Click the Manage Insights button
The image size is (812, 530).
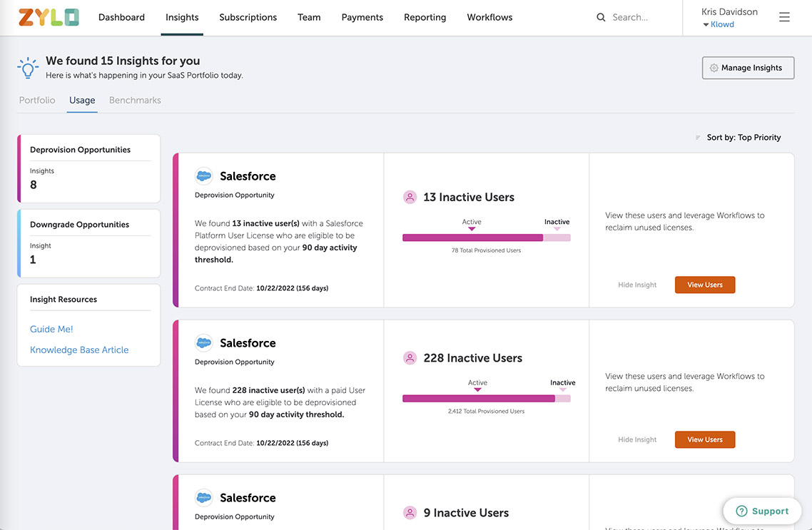click(x=748, y=68)
